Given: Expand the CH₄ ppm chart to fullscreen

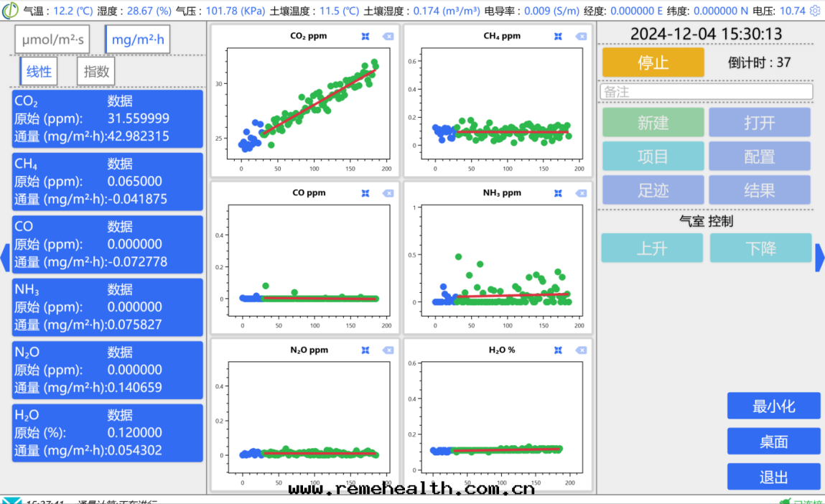Looking at the screenshot, I should (x=558, y=37).
